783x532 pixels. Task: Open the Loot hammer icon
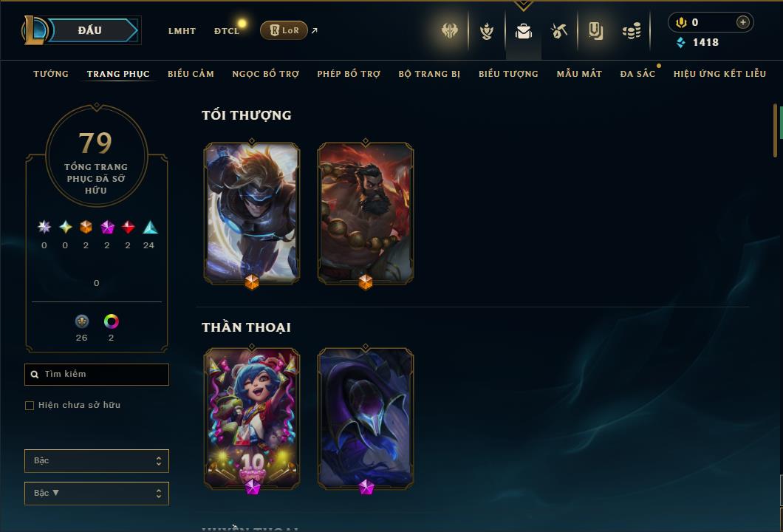(x=559, y=31)
